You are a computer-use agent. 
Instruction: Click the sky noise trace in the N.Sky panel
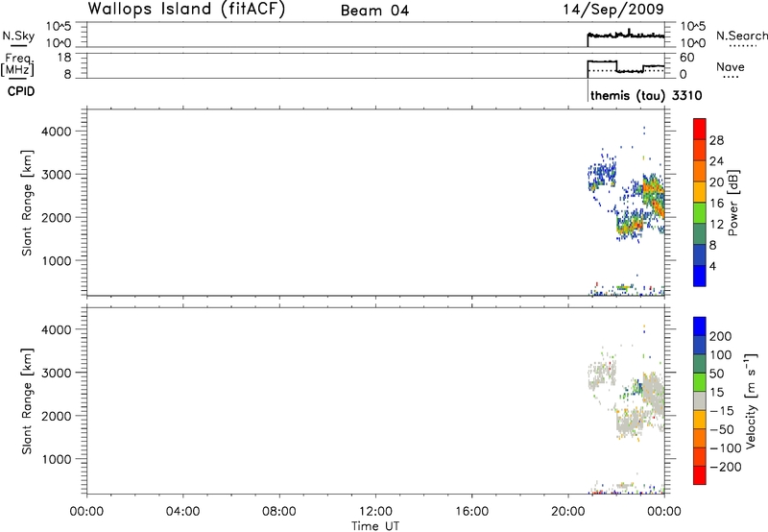point(626,36)
